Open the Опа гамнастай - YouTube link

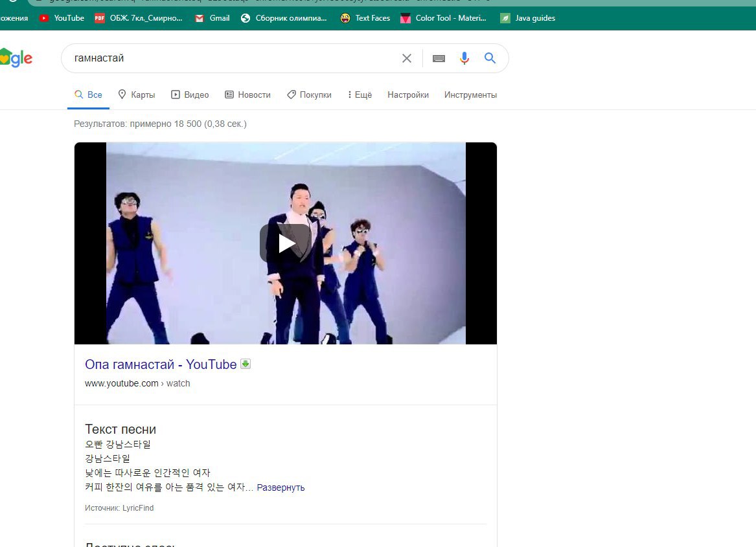161,364
